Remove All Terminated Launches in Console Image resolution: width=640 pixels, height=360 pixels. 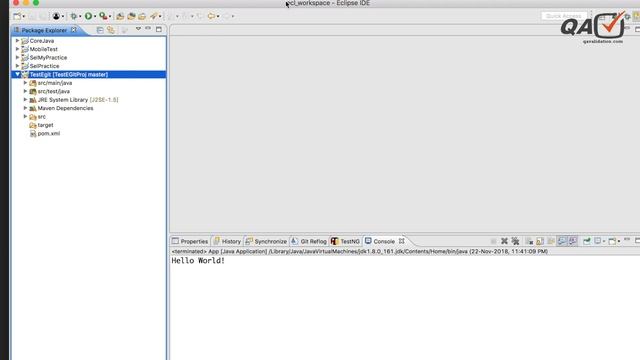(x=515, y=241)
